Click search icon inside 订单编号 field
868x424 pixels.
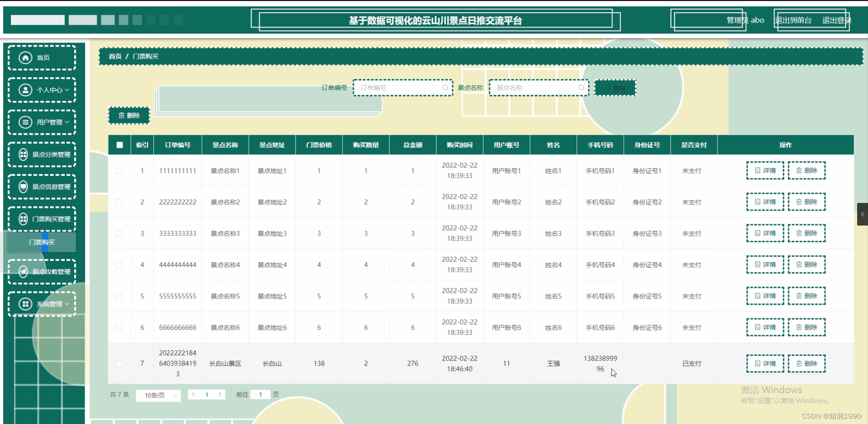click(x=445, y=88)
